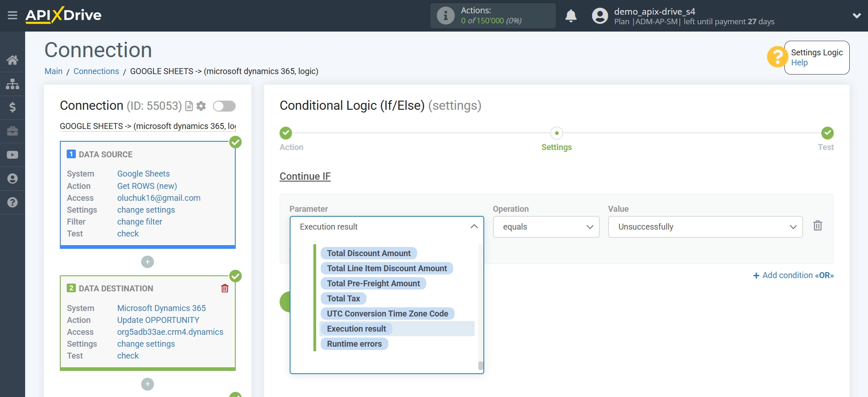This screenshot has width=868, height=397.
Task: Open Home from the sidebar
Action: tap(12, 60)
